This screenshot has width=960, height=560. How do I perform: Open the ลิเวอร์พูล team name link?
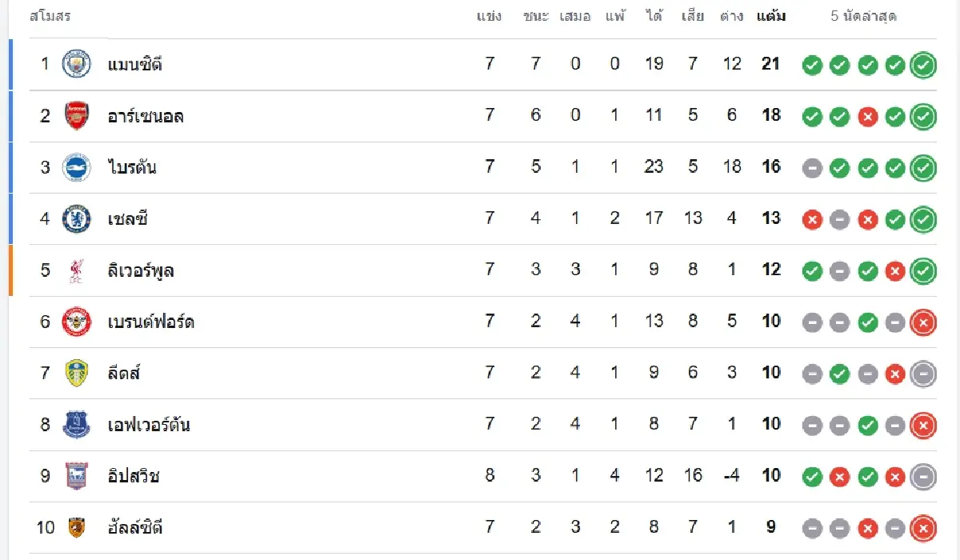click(x=141, y=270)
